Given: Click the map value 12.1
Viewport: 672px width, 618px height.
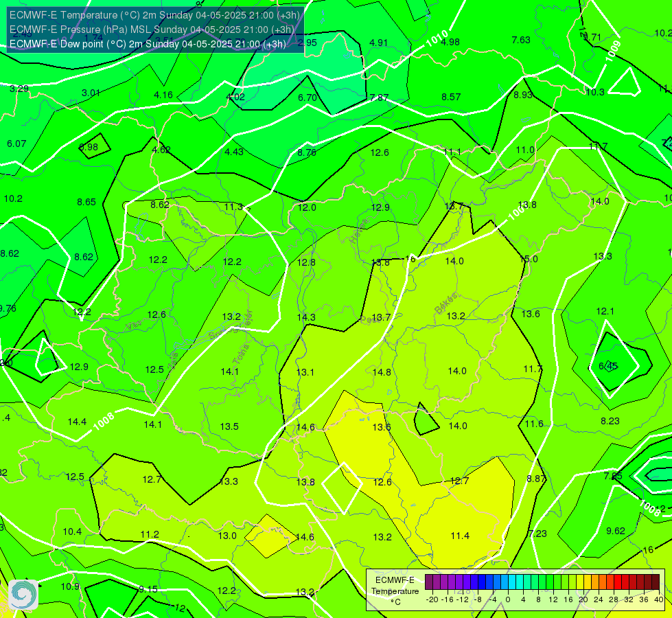Looking at the screenshot, I should click(605, 311).
